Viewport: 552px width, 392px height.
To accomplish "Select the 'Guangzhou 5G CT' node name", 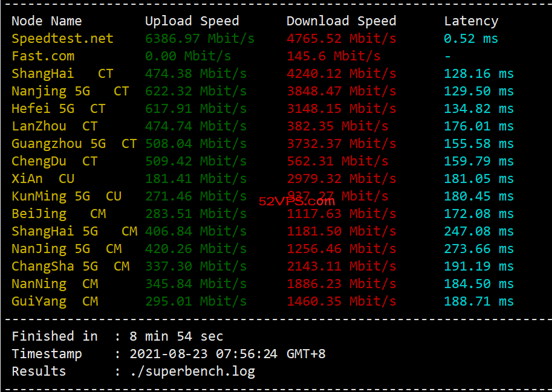I will pos(74,144).
